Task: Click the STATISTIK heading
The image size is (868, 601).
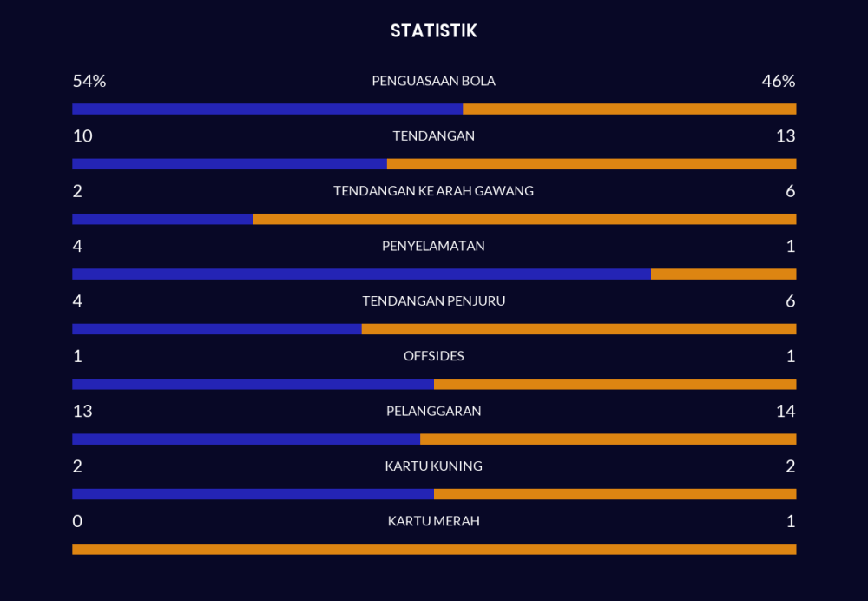Action: tap(433, 31)
